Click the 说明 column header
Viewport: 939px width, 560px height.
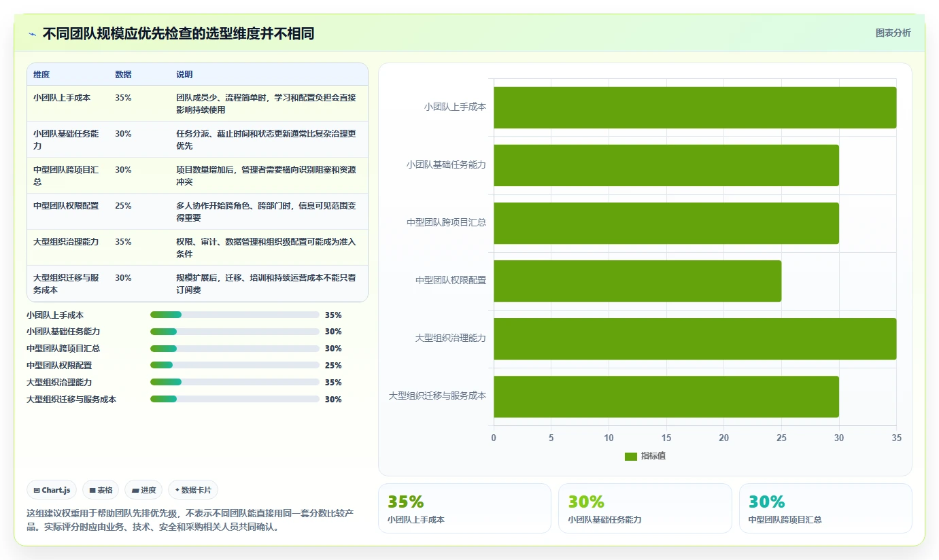coord(184,75)
